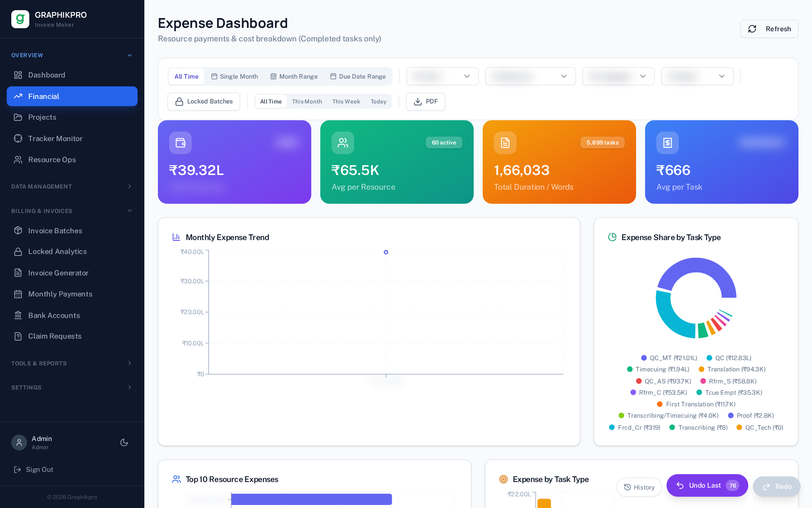Click the Proof (₹2.8K) legend entry
The height and width of the screenshot is (508, 812).
[751, 415]
